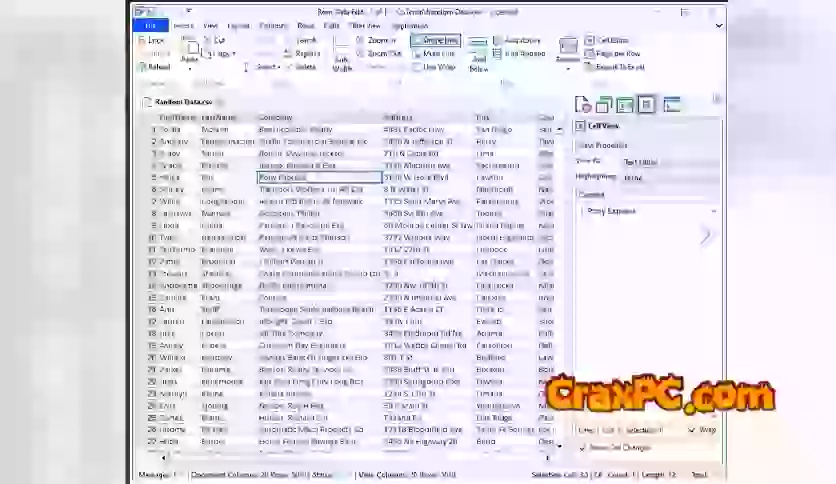
Task: Switch to the Layout ribbon tab
Action: click(x=238, y=25)
